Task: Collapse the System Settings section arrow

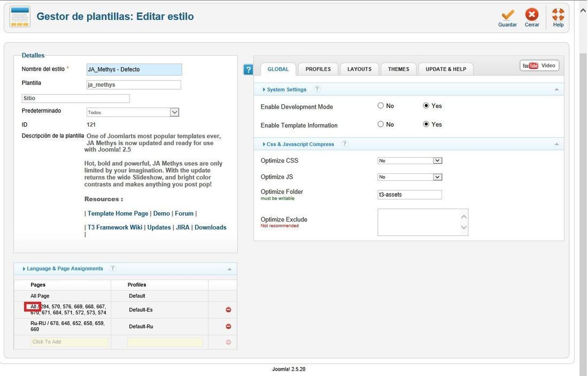Action: click(556, 89)
